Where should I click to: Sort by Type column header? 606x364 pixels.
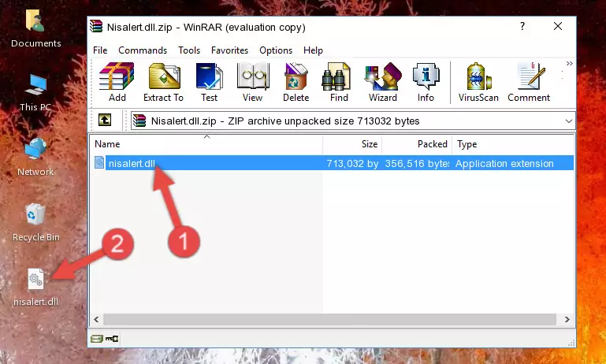(x=513, y=143)
